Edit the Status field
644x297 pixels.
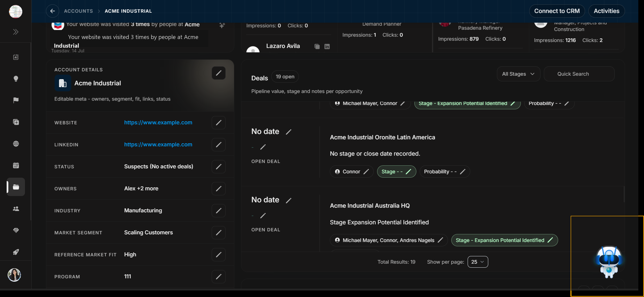219,167
